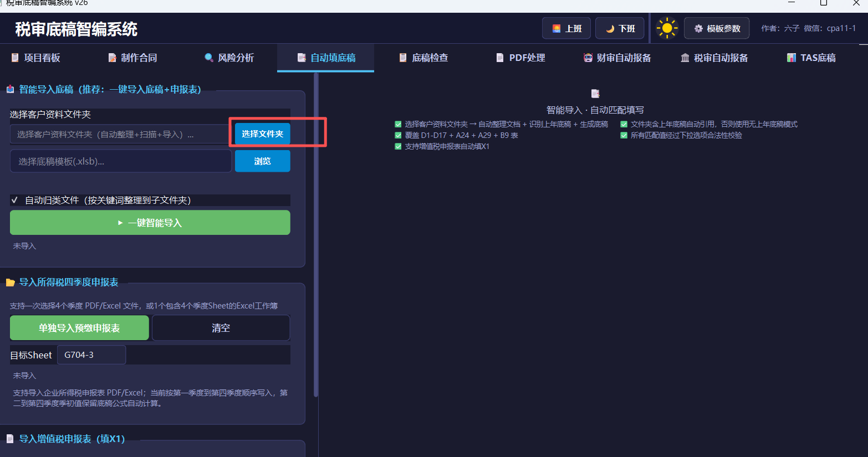Click 导入所得税四季度申报表 heading
868x457 pixels.
click(x=69, y=283)
